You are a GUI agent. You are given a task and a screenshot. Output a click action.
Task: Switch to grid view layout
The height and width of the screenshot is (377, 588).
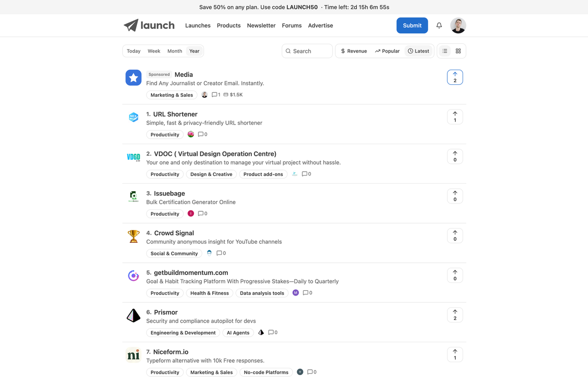coord(458,50)
